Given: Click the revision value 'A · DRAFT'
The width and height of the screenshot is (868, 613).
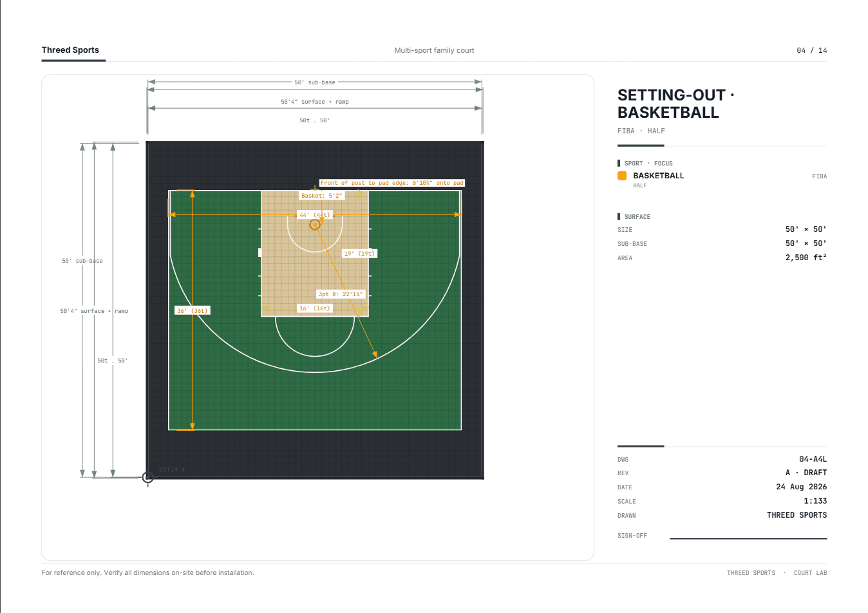Looking at the screenshot, I should 806,473.
